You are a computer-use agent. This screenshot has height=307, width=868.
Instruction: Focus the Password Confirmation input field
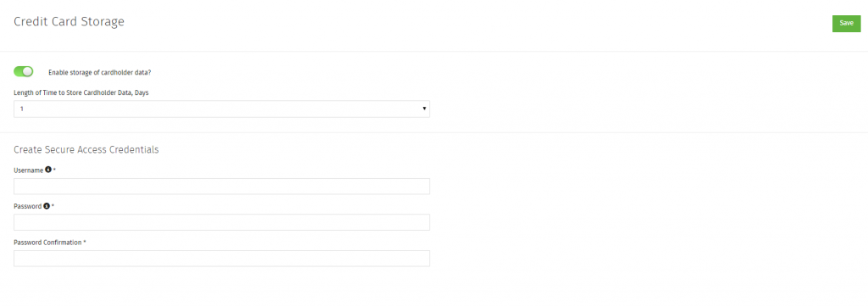[221, 258]
